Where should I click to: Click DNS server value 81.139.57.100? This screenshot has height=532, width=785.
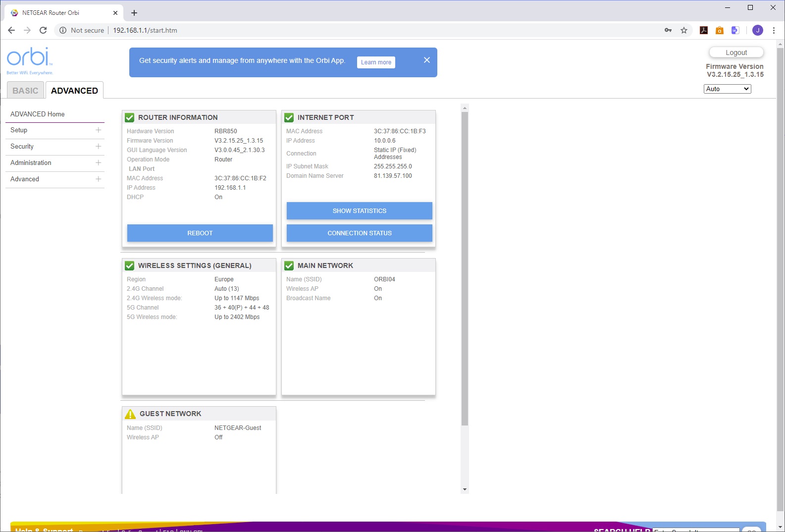pos(393,176)
